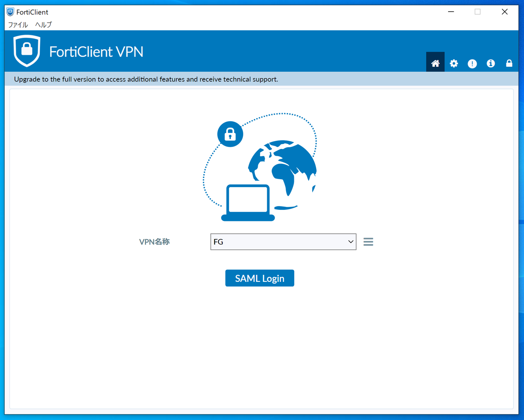Click the FortiClient VPN heading text
This screenshot has width=524, height=420.
tap(96, 52)
